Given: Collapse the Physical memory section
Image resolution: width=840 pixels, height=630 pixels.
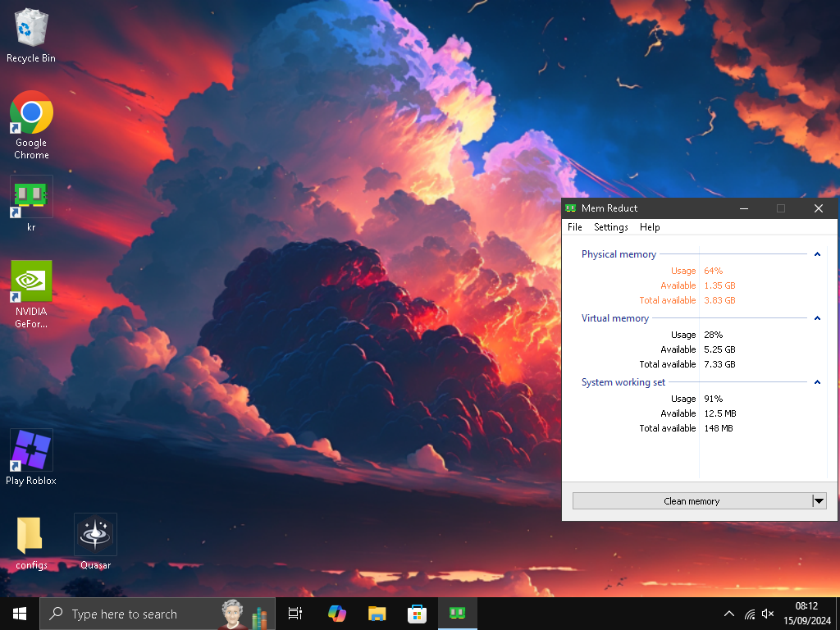Looking at the screenshot, I should coord(817,254).
